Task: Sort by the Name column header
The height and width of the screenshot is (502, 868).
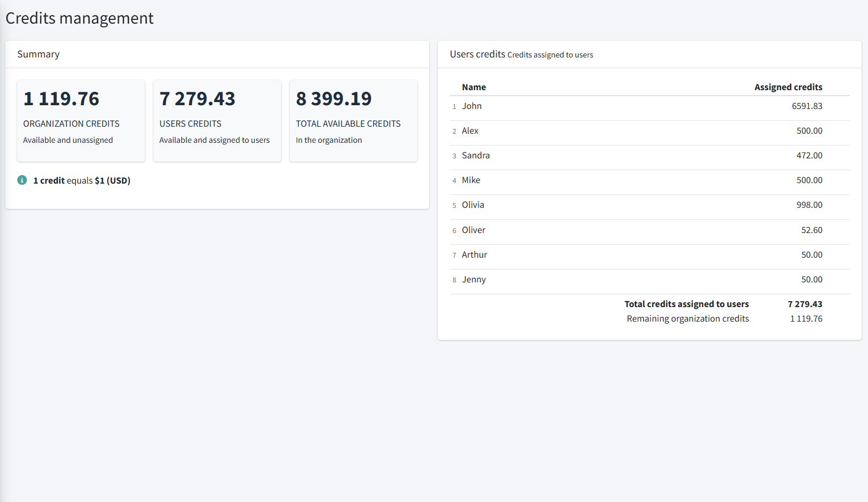Action: pyautogui.click(x=474, y=87)
